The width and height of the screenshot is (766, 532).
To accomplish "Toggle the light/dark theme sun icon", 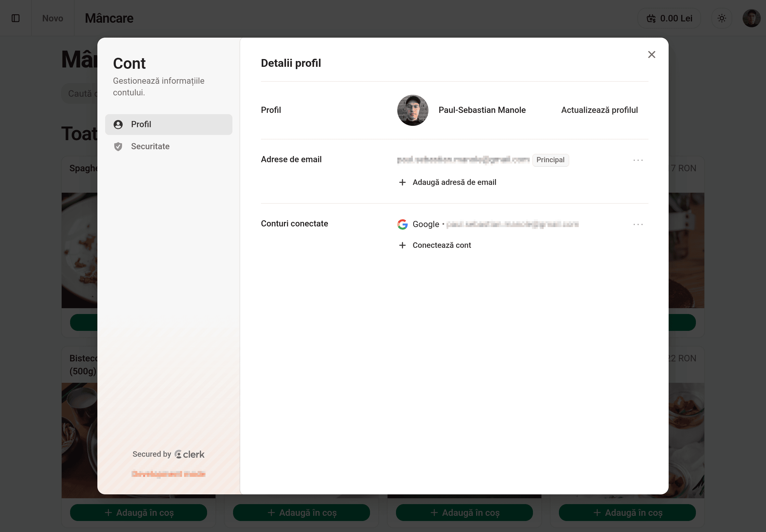I will [x=722, y=18].
